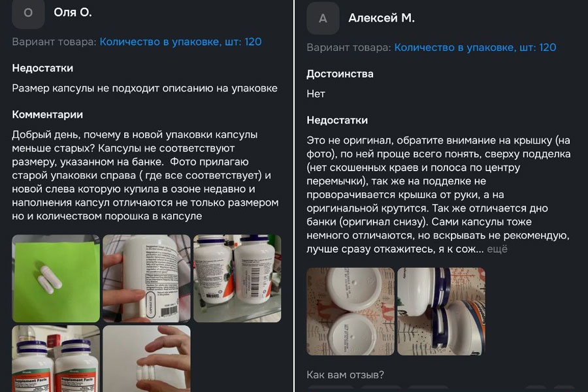Open Оля's product variant link "Количество в упаковке, шт: 120"
This screenshot has width=588, height=392.
tap(180, 42)
